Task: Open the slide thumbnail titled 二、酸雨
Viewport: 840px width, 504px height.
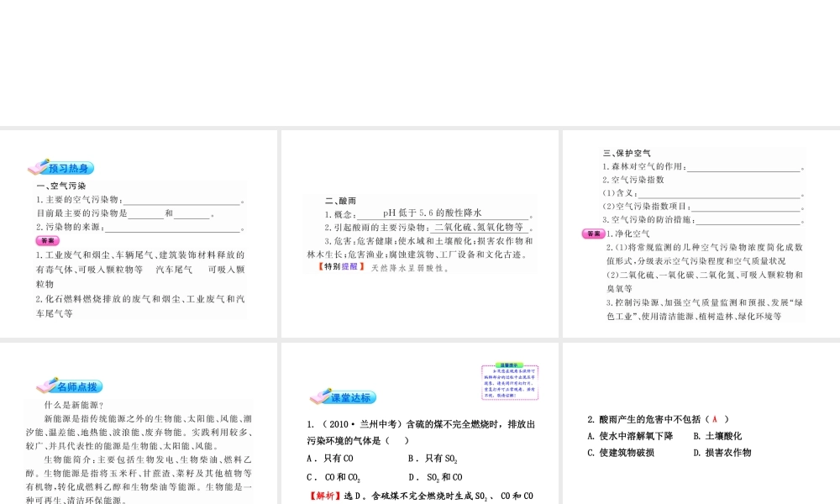Action: click(x=419, y=234)
